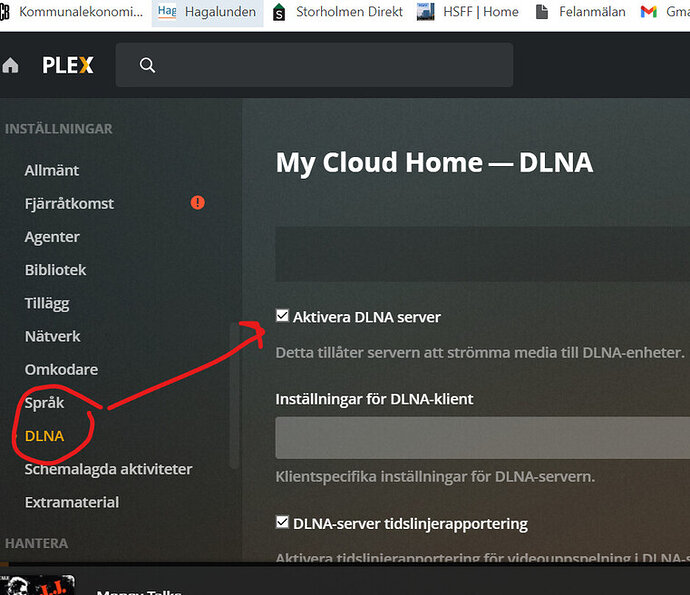
Task: Click the INSTÄLLNINGAR section heading
Action: 59,129
